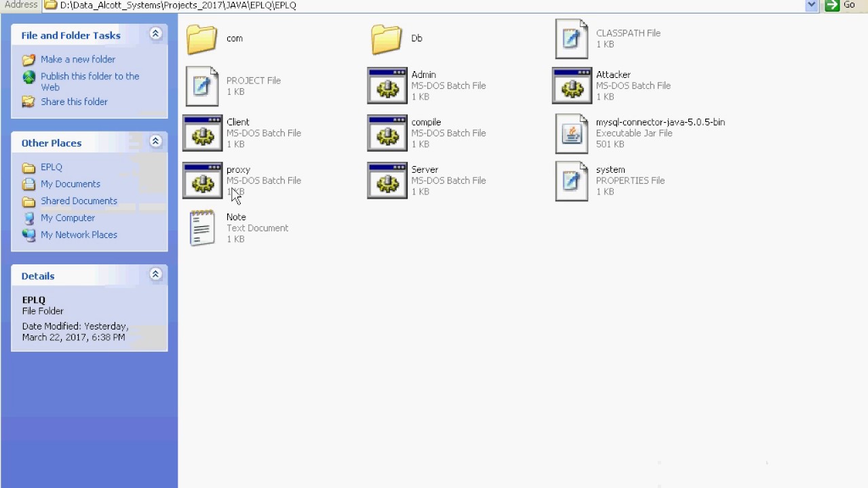Select the Db folder icon

click(x=387, y=39)
